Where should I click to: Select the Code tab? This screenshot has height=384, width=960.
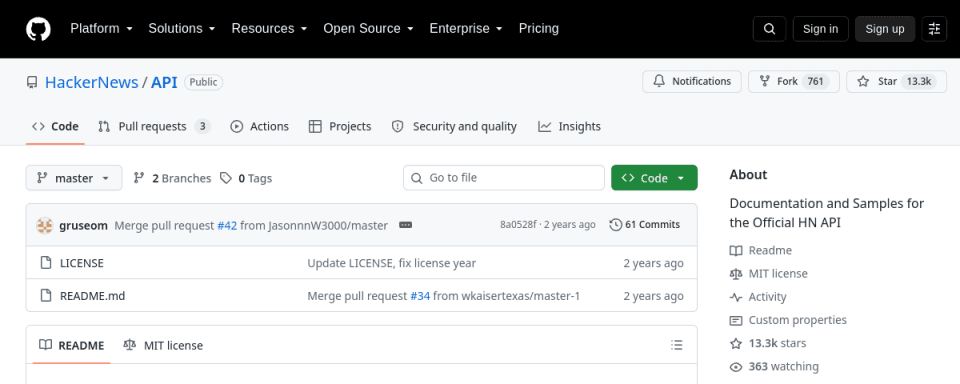click(x=55, y=127)
